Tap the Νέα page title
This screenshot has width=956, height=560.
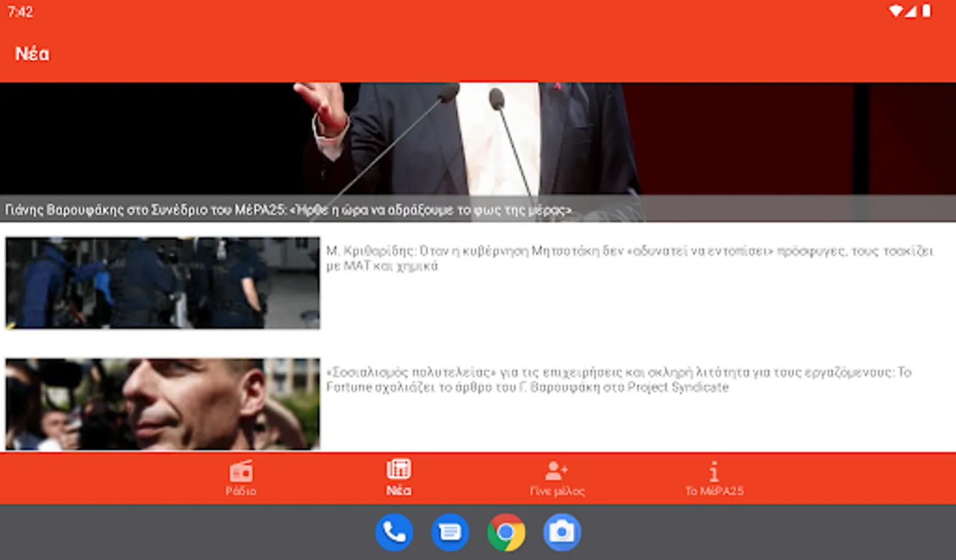point(32,54)
